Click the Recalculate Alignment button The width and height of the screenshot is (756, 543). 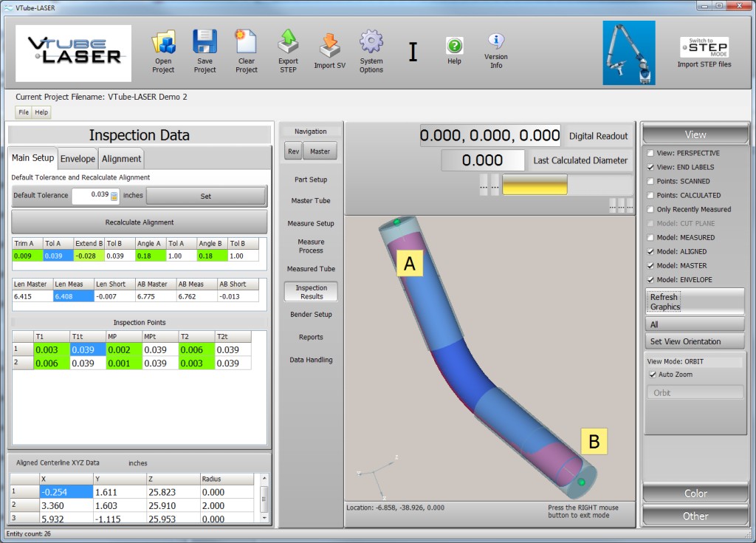coord(139,222)
